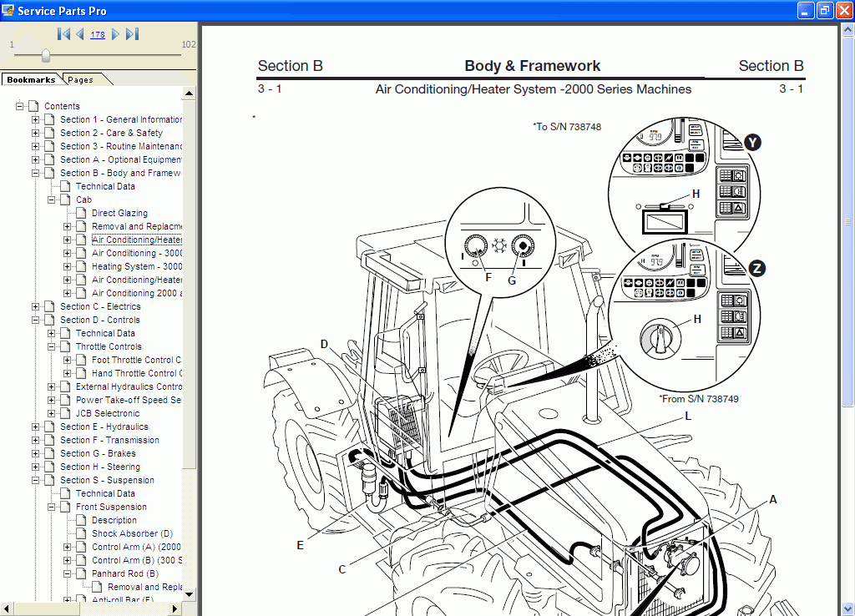
Task: Go to the previous page
Action: [80, 34]
